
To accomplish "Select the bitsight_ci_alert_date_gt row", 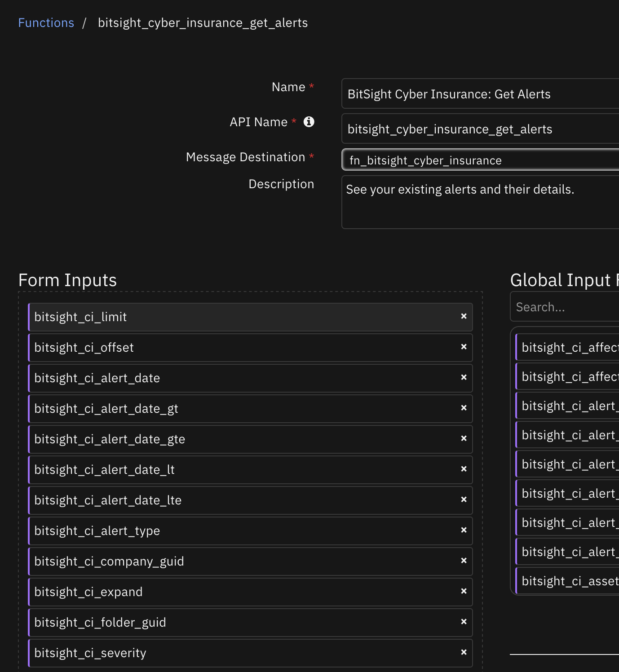I will 250,409.
